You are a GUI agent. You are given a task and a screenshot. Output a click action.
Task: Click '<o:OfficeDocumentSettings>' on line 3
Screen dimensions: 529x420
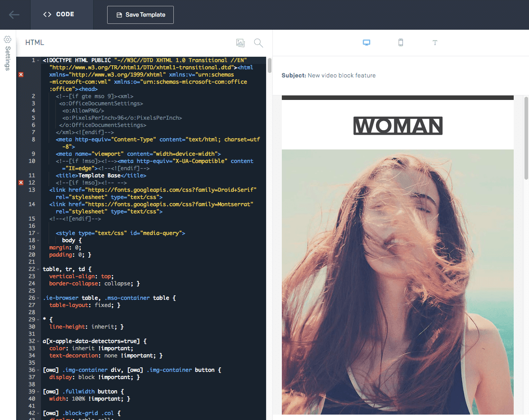(101, 104)
